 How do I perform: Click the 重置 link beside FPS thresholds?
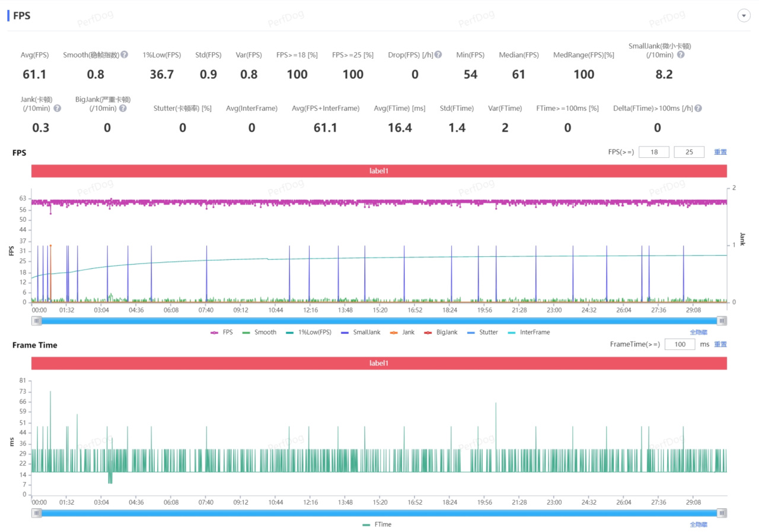pos(720,152)
